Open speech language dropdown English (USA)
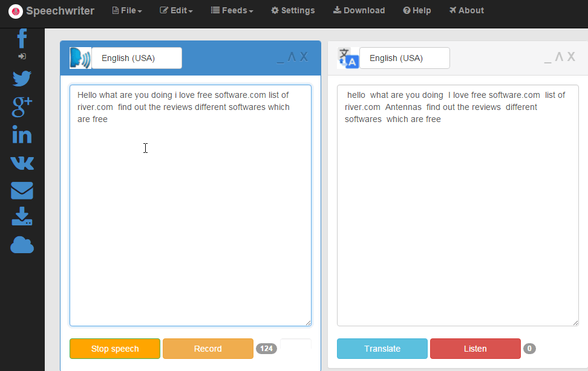Viewport: 588px width, 371px height. (x=137, y=58)
